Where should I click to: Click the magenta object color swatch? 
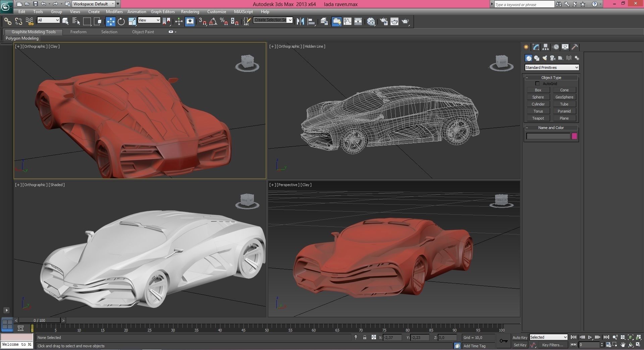pyautogui.click(x=574, y=136)
